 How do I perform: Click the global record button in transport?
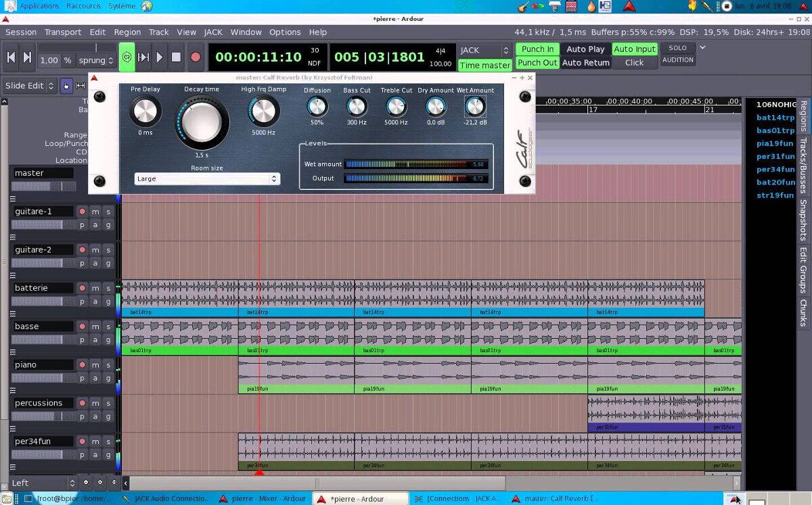pyautogui.click(x=196, y=57)
